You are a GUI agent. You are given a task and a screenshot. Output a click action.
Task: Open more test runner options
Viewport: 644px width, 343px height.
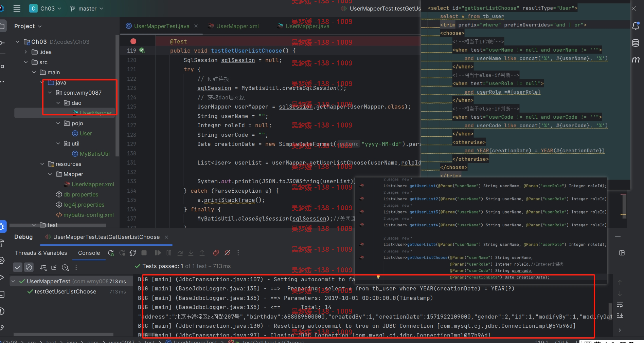(76, 267)
